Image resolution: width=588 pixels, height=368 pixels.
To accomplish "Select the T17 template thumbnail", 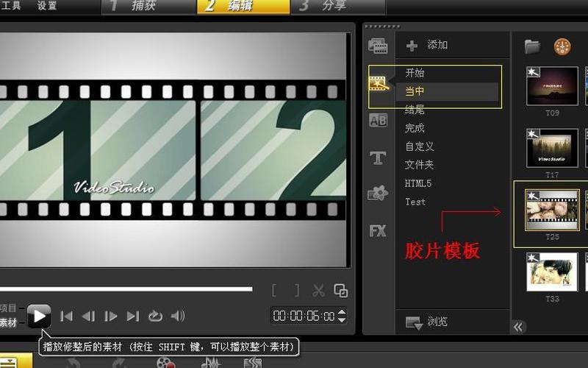I will (x=552, y=148).
